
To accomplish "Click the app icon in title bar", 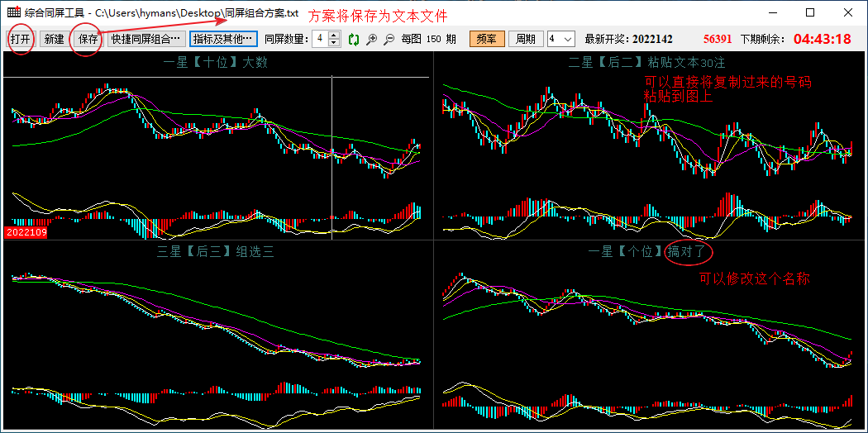I will (x=13, y=12).
